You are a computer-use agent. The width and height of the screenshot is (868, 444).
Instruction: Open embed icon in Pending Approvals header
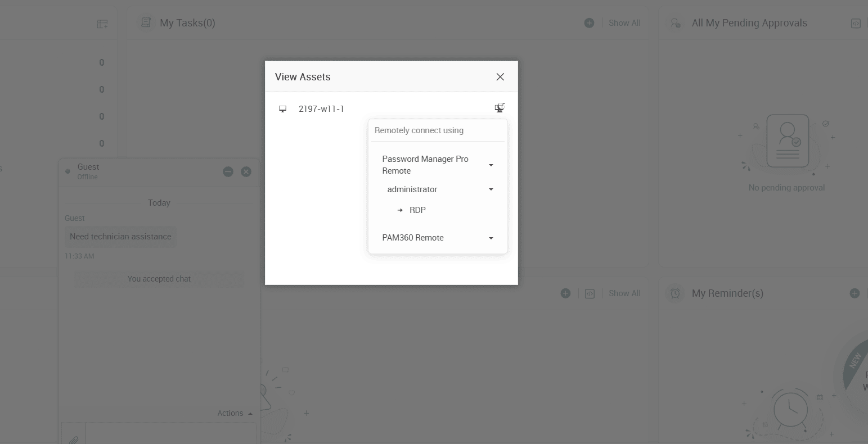(x=856, y=23)
